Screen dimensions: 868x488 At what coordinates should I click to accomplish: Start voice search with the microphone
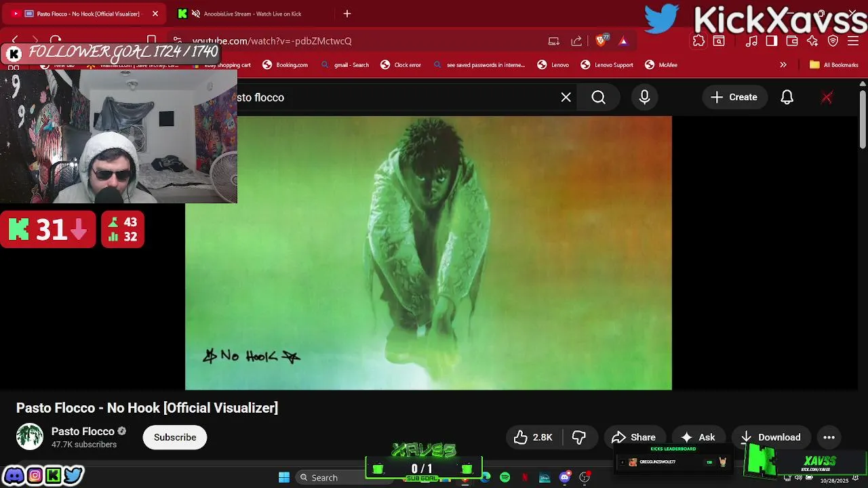pyautogui.click(x=644, y=98)
